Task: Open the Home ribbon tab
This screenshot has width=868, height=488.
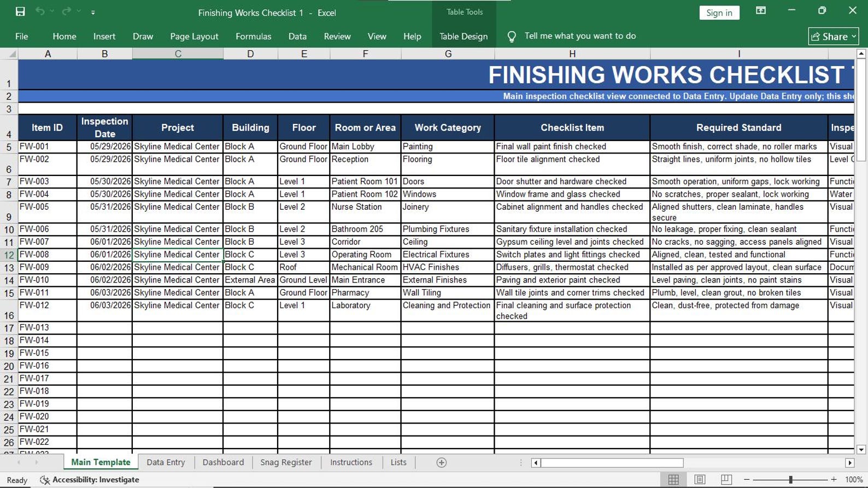Action: point(64,36)
